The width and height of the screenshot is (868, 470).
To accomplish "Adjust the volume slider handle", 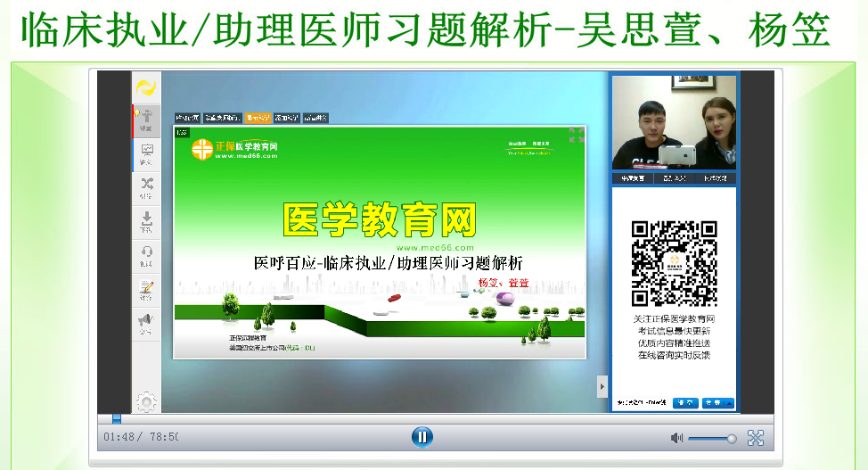I will pos(732,439).
